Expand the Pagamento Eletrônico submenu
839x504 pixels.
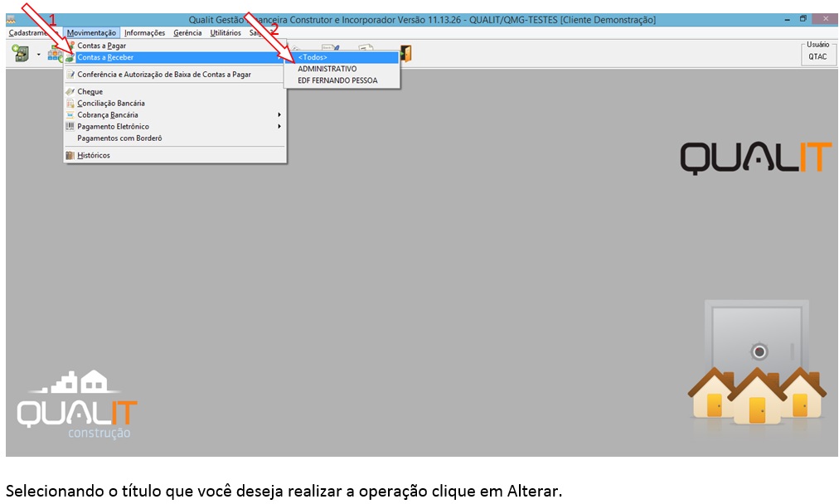tap(174, 127)
